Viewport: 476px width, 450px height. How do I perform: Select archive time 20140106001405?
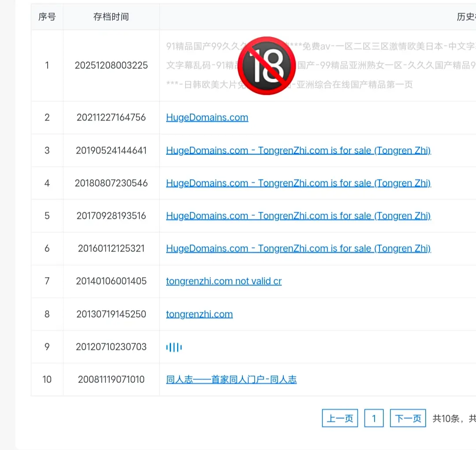pyautogui.click(x=111, y=281)
